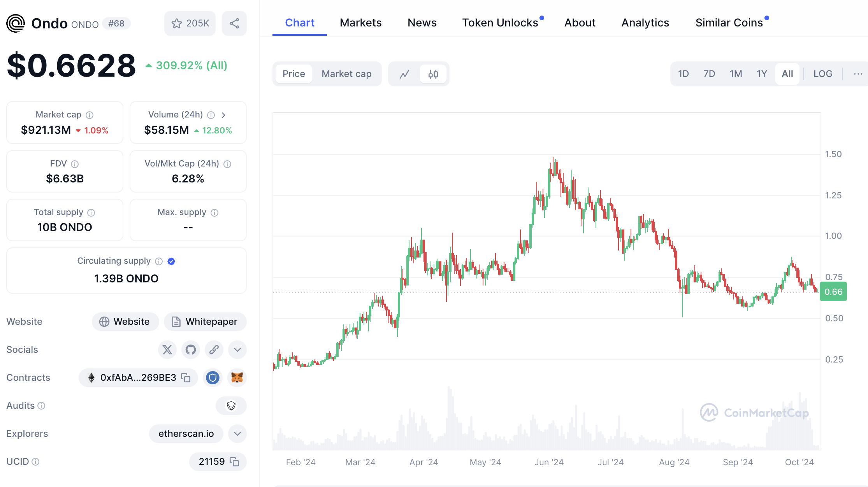Screen dimensions: 868x487
Task: Click the 1.39B ONDO circulating supply value
Action: pos(127,279)
